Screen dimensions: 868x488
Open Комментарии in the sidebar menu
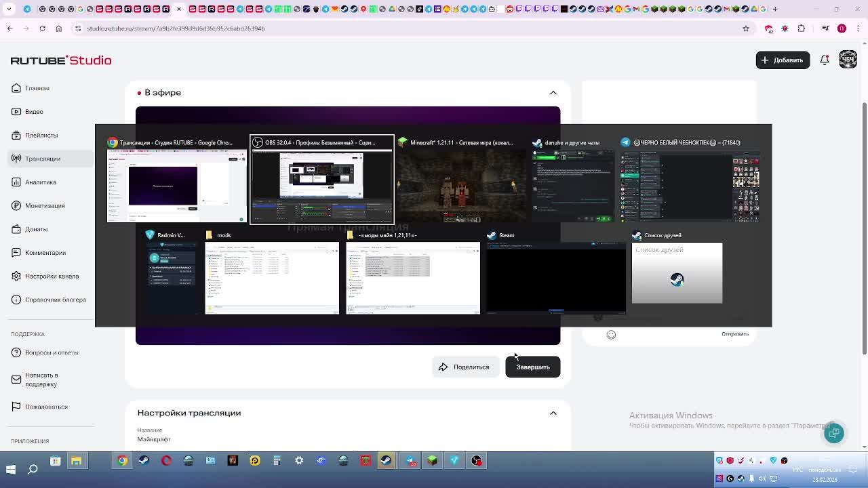click(45, 253)
